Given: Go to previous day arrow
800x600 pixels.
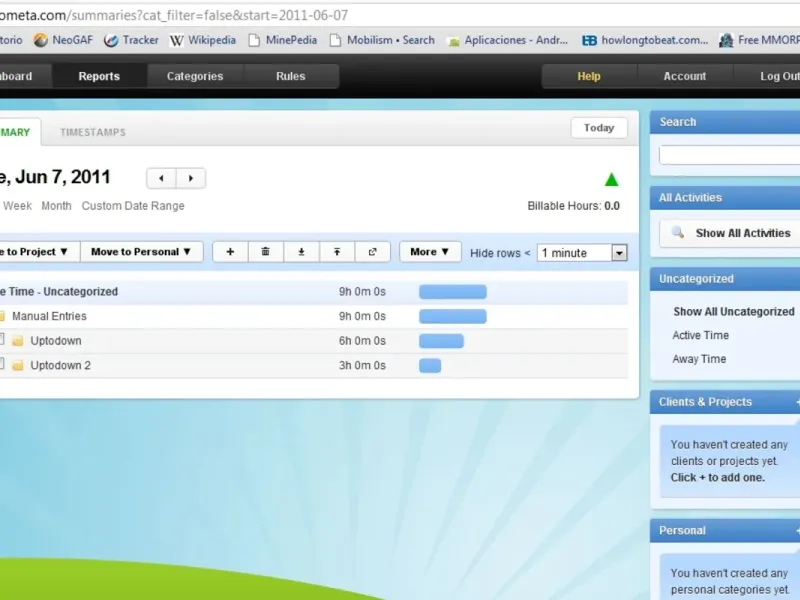Looking at the screenshot, I should [161, 178].
